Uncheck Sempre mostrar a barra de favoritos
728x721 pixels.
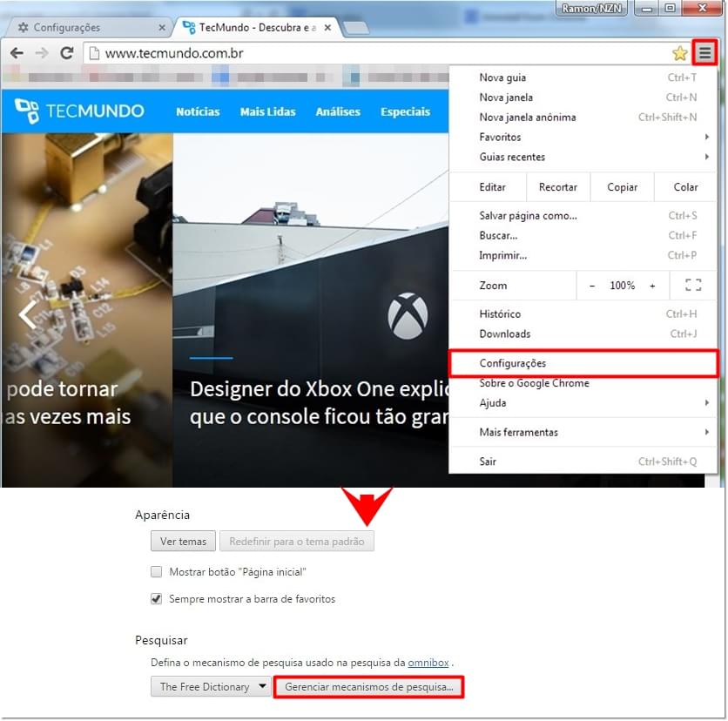(157, 599)
